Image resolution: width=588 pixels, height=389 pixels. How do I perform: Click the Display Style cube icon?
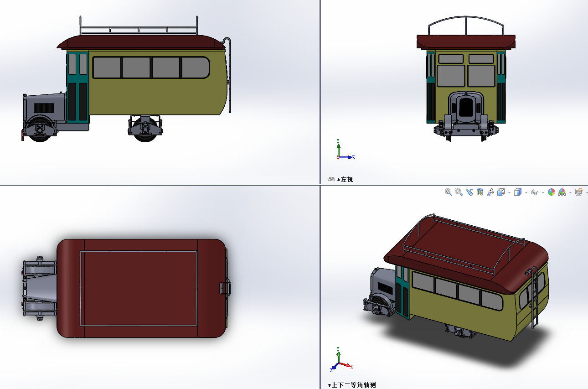pos(517,192)
